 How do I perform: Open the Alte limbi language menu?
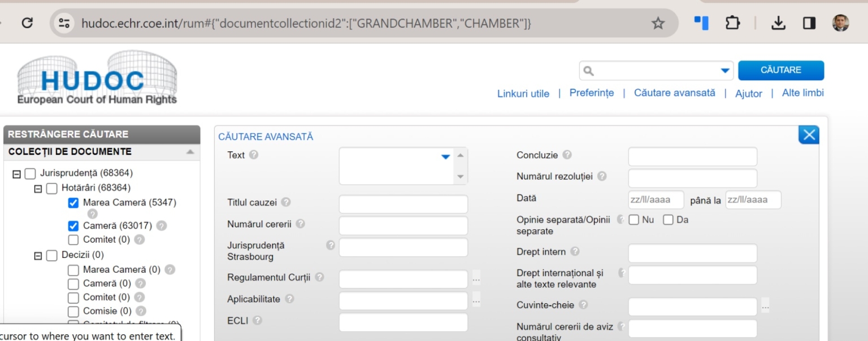(802, 93)
